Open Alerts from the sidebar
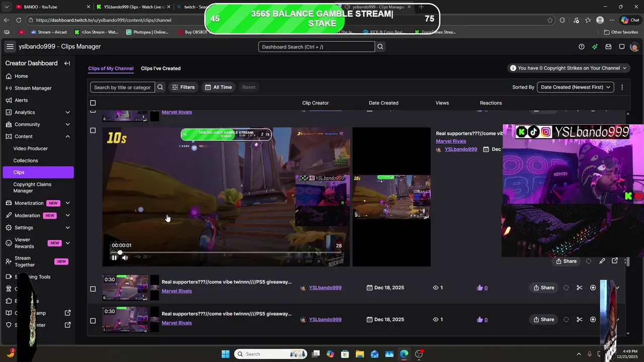The width and height of the screenshot is (644, 362). (x=38, y=101)
